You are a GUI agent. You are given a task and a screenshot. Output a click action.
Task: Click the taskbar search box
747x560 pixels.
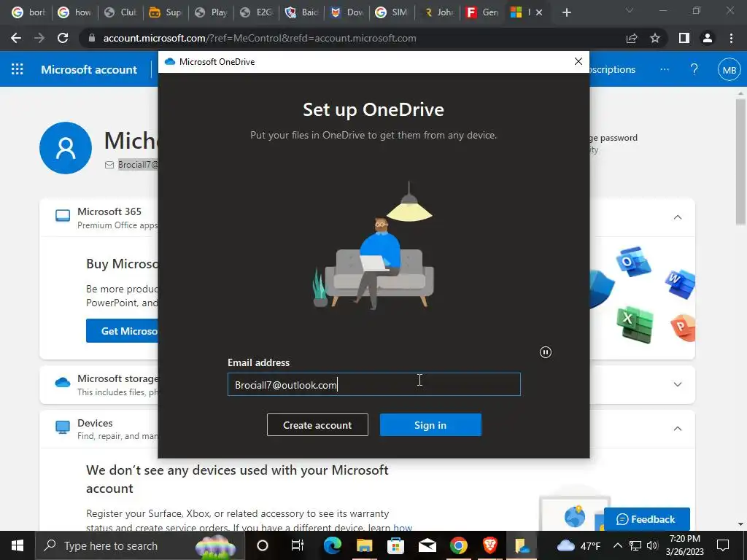(139, 545)
